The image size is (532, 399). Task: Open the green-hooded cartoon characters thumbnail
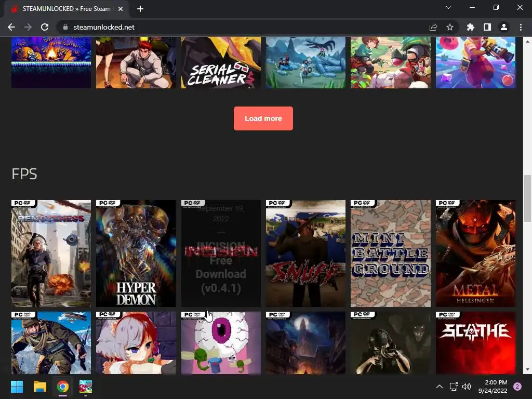[391, 62]
